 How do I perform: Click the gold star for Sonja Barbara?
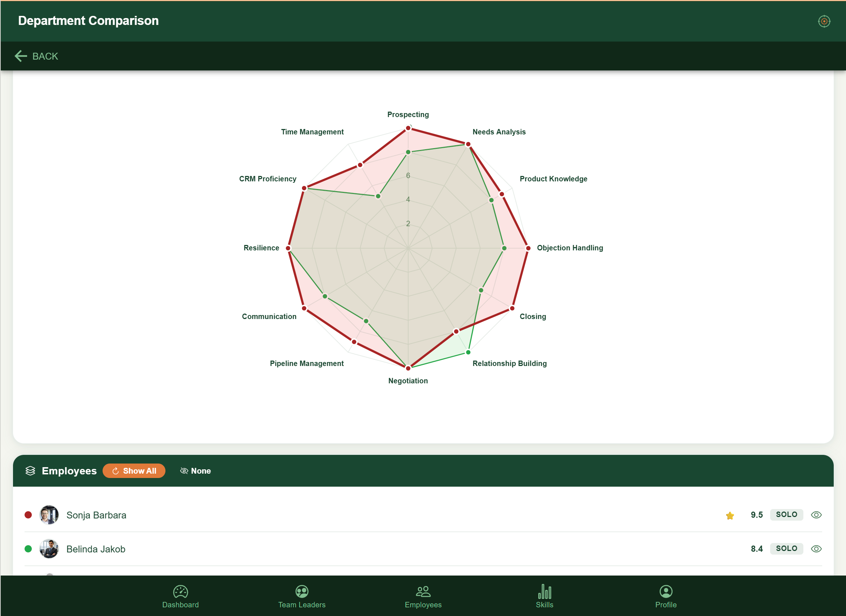[730, 515]
